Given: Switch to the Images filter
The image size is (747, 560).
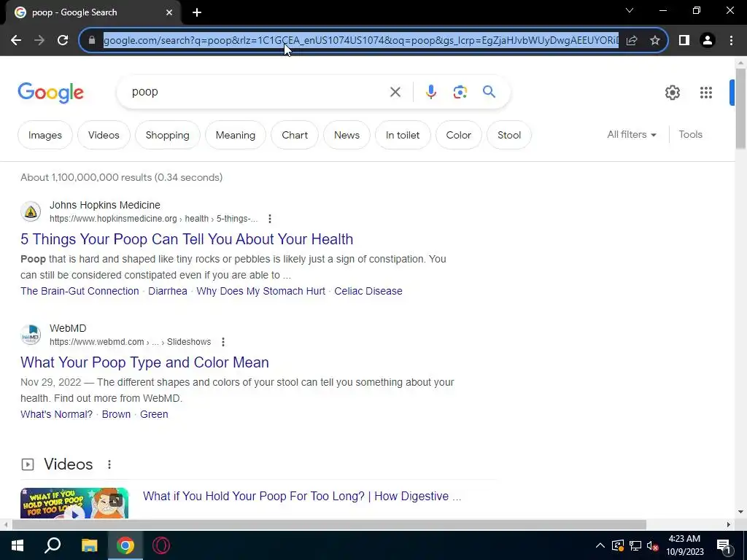Looking at the screenshot, I should click(x=45, y=135).
